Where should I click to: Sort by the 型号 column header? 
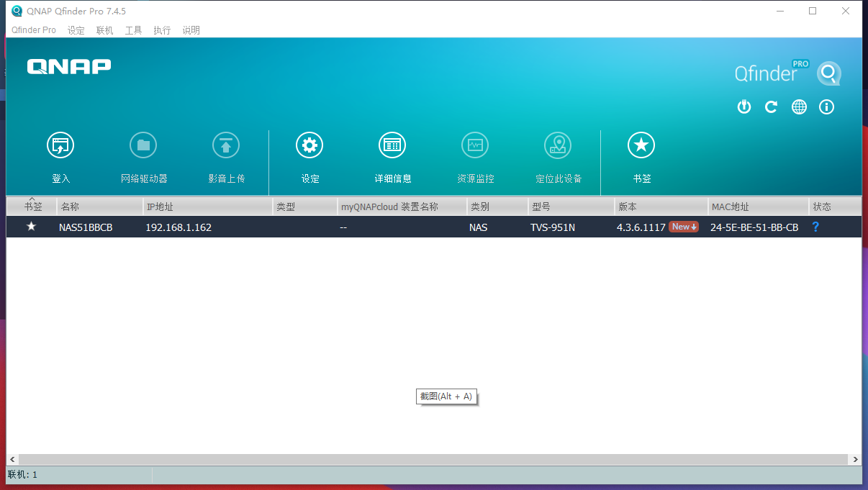click(571, 207)
